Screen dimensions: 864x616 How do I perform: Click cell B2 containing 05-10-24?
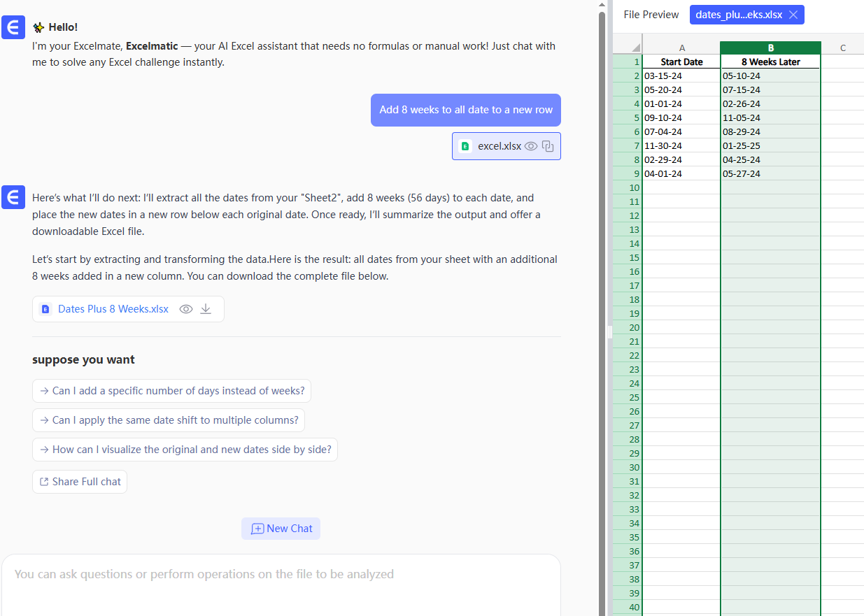(x=770, y=76)
